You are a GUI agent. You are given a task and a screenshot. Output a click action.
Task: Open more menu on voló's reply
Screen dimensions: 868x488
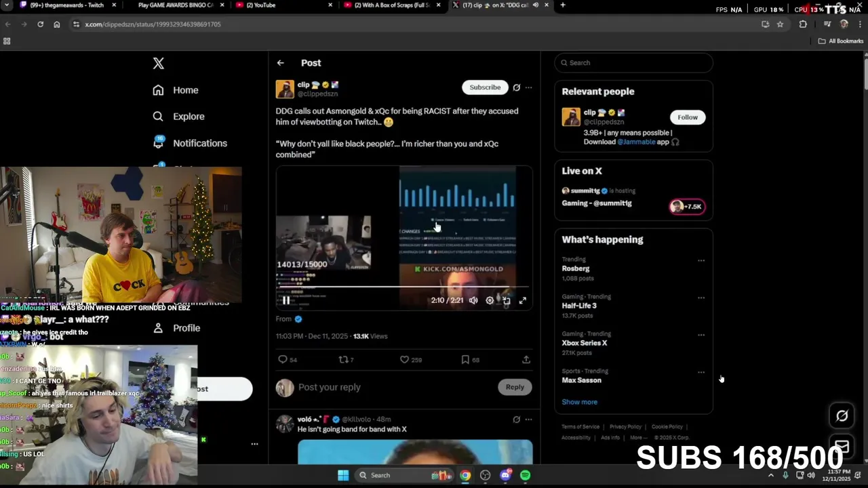tap(529, 420)
